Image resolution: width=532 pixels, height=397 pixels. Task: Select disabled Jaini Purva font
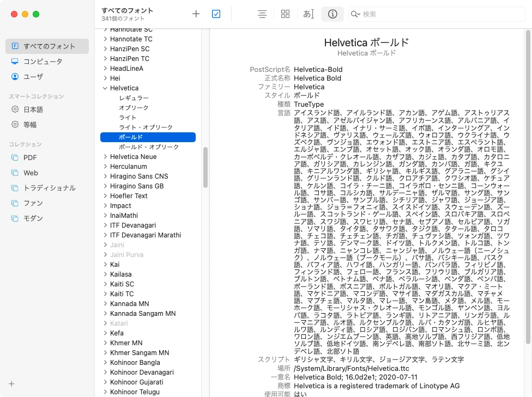click(x=148, y=255)
